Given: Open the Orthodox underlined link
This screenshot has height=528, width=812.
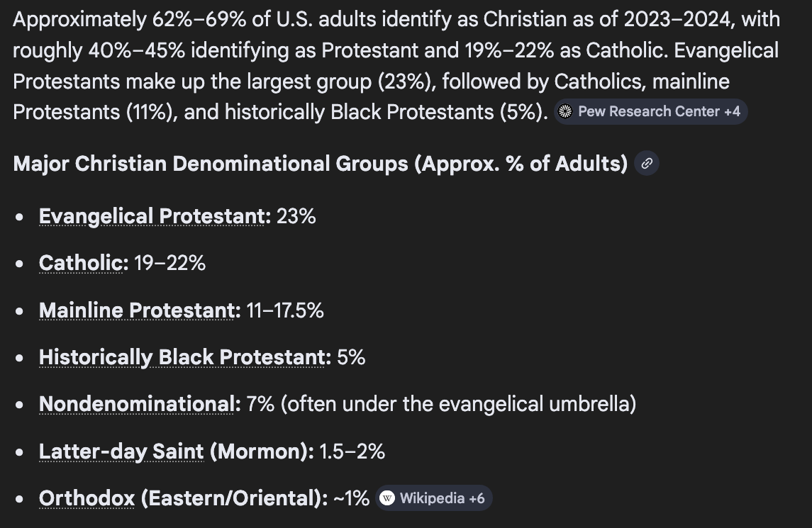Looking at the screenshot, I should click(87, 498).
